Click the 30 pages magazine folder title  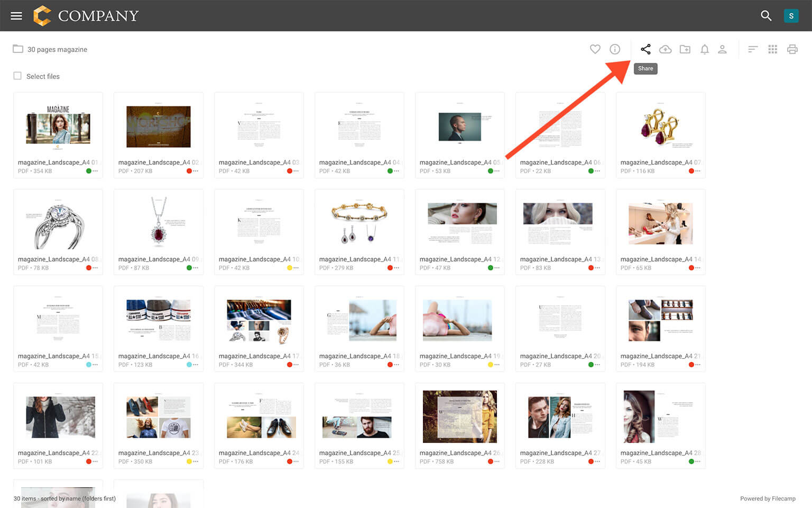point(57,49)
